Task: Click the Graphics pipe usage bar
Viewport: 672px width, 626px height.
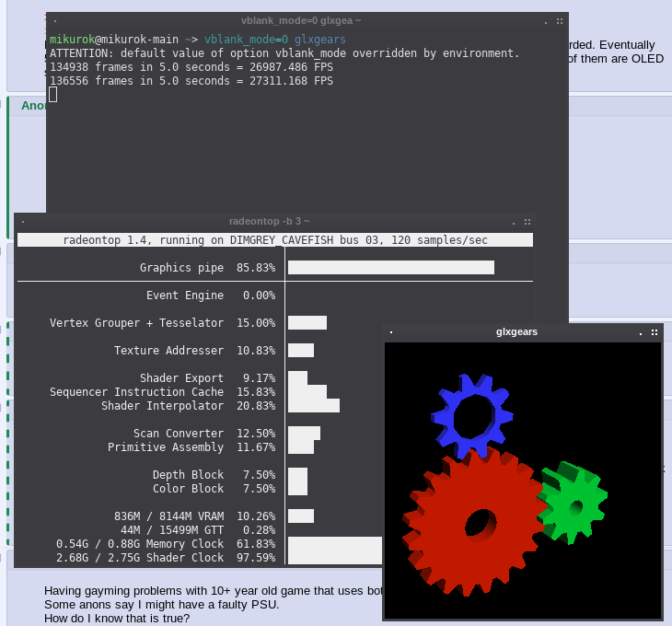Action: [391, 267]
